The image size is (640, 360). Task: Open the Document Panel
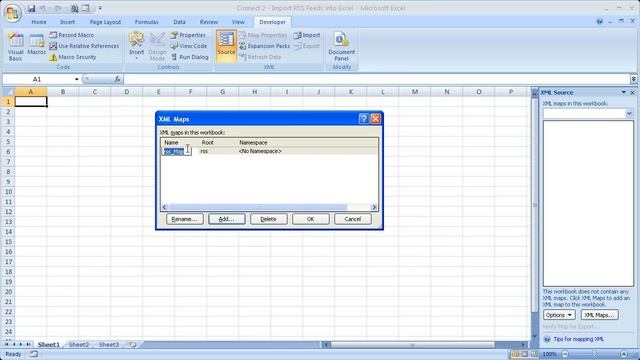342,47
